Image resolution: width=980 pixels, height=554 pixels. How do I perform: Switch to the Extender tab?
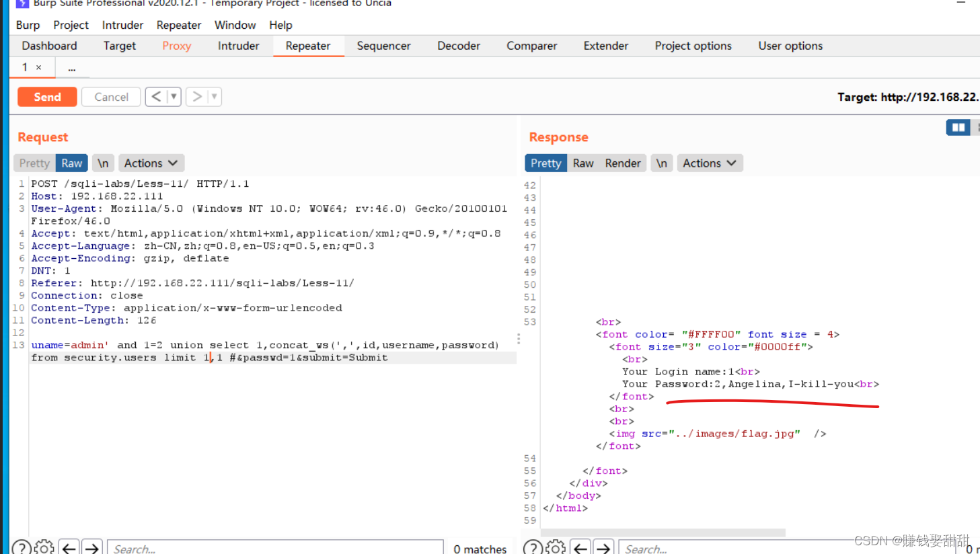coord(605,46)
